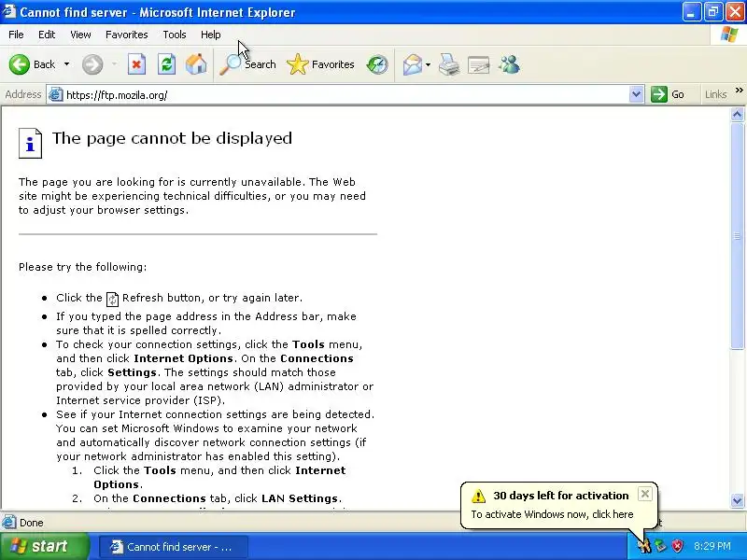Click the Links toolbar label
The width and height of the screenshot is (747, 560).
[715, 94]
